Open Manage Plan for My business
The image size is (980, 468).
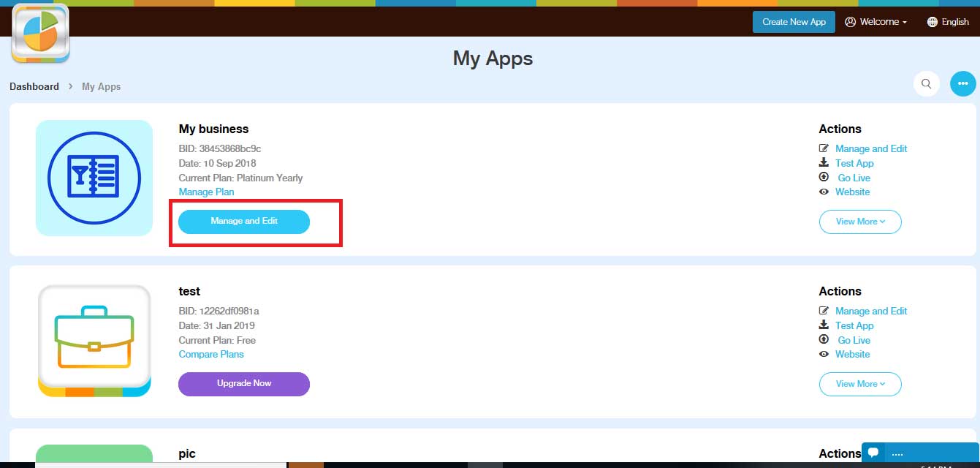click(x=206, y=192)
